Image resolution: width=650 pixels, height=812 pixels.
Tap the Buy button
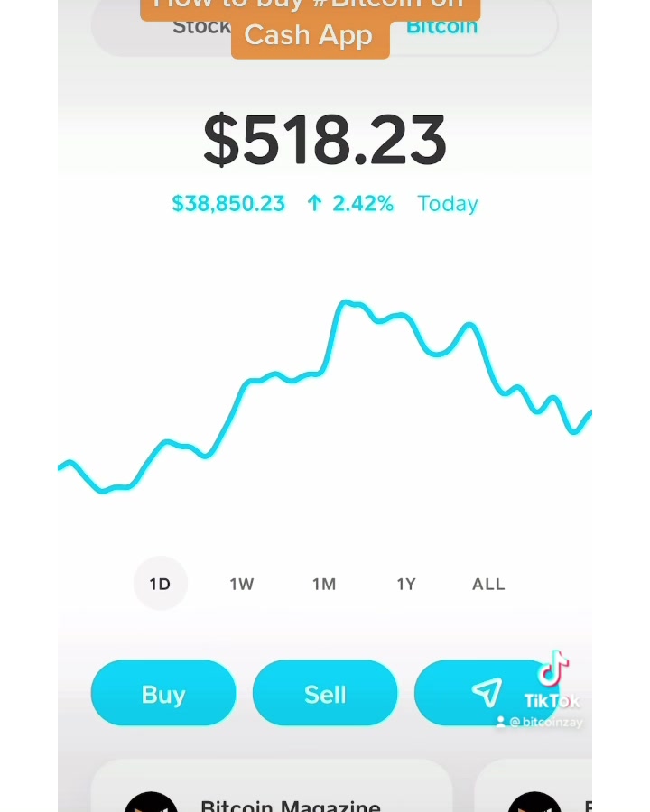coord(163,693)
